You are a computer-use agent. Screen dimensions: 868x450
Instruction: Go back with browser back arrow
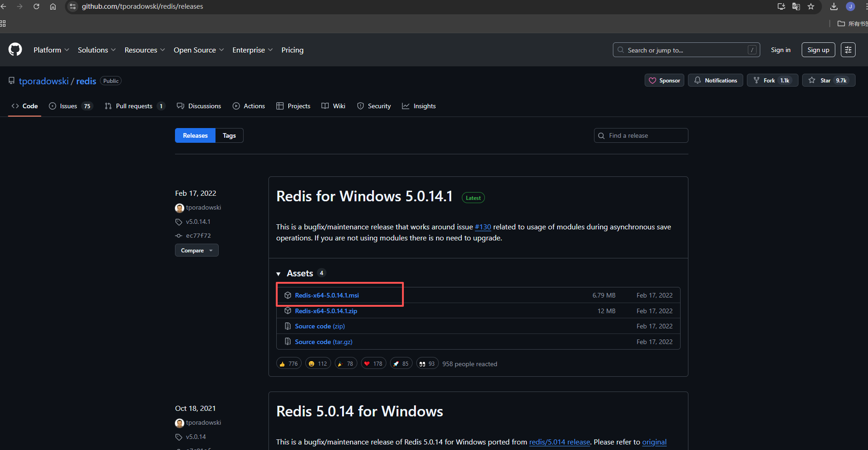[4, 6]
